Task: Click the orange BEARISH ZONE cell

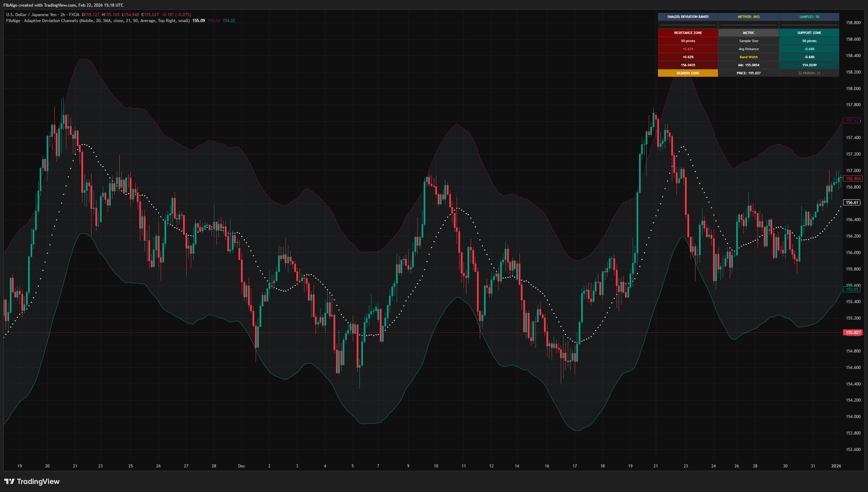Action: pyautogui.click(x=688, y=73)
